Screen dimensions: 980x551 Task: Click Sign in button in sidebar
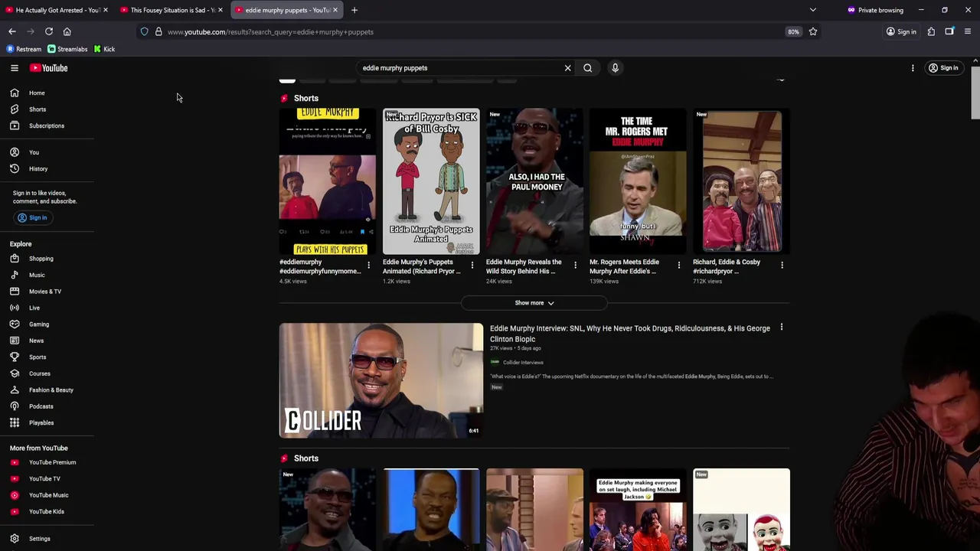pyautogui.click(x=33, y=218)
